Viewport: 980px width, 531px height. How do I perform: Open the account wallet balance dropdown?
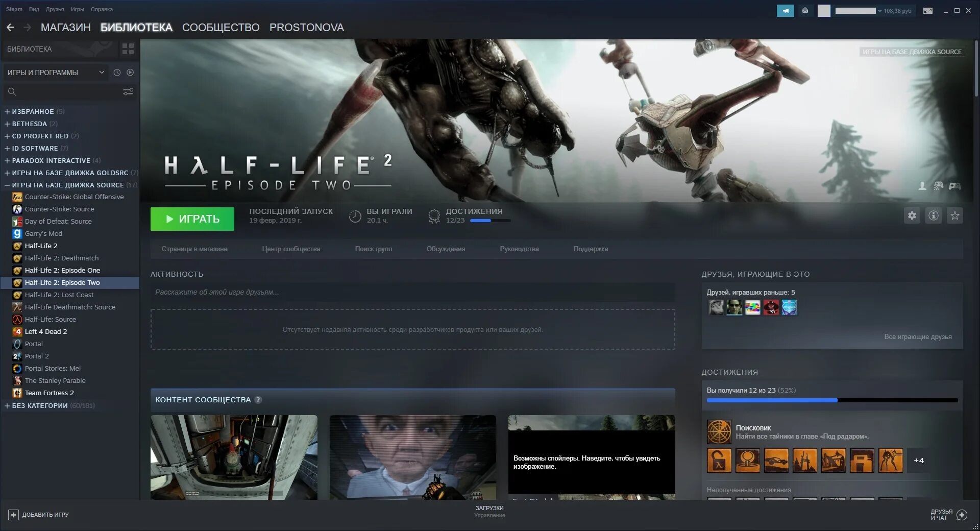click(x=873, y=11)
